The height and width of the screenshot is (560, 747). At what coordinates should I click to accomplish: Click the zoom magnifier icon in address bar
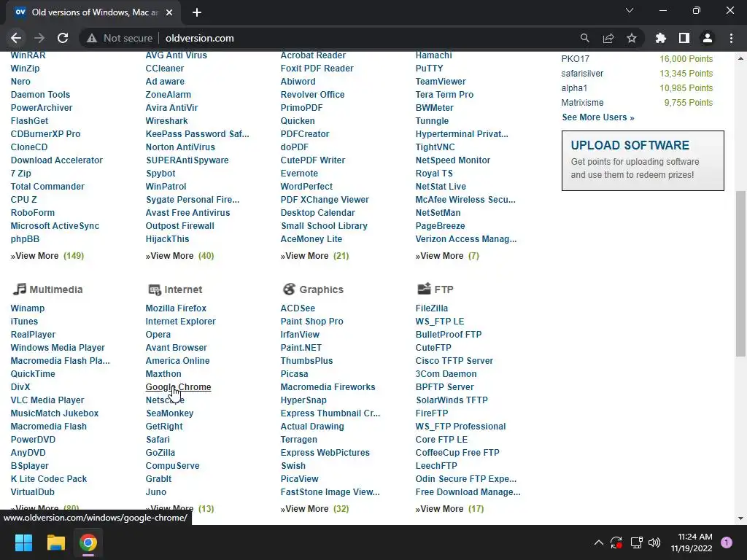584,38
